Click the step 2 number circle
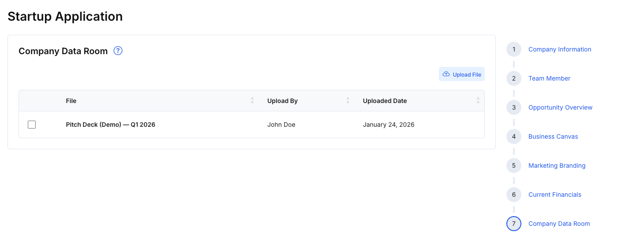Screen dimensions: 644x243 [x=514, y=78]
